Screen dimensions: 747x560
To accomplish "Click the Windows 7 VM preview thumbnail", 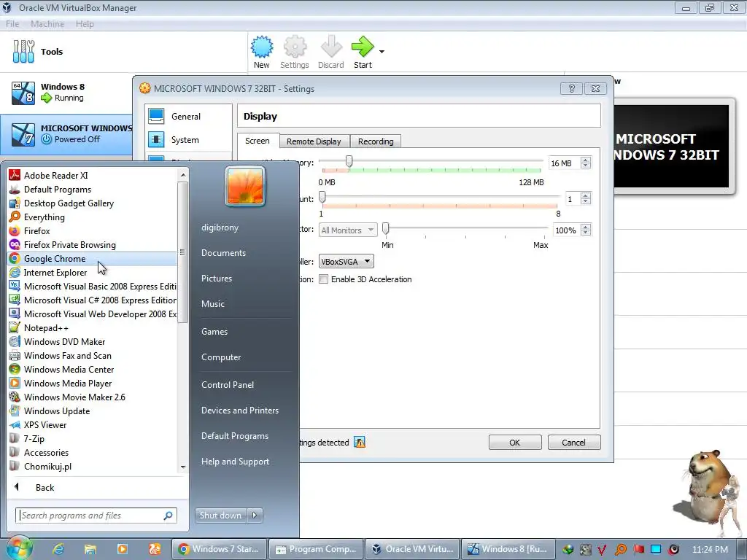I will pyautogui.click(x=672, y=146).
